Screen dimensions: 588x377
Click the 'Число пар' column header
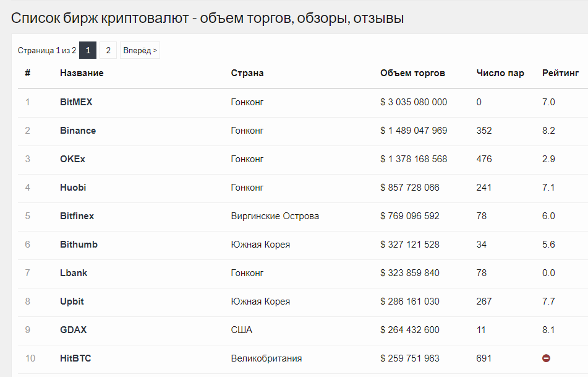coord(500,73)
